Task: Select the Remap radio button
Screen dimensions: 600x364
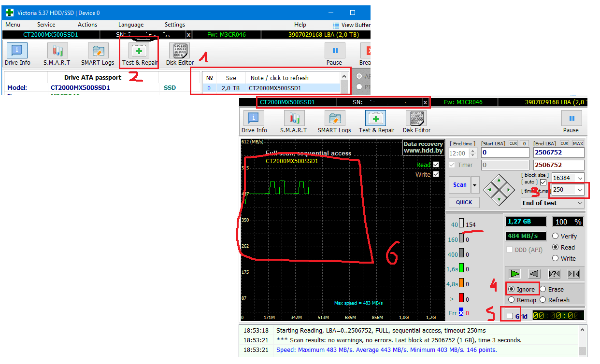Action: [511, 300]
